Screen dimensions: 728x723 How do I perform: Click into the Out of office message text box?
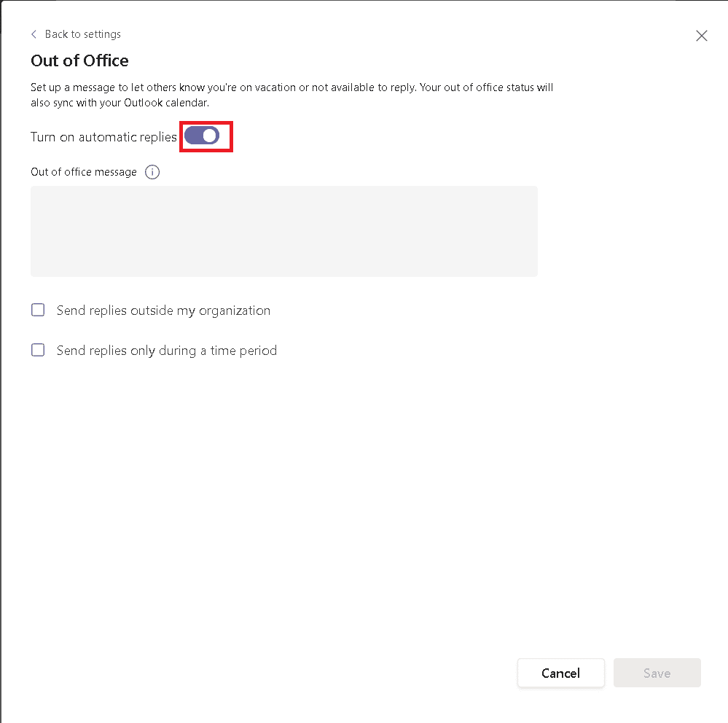(284, 231)
